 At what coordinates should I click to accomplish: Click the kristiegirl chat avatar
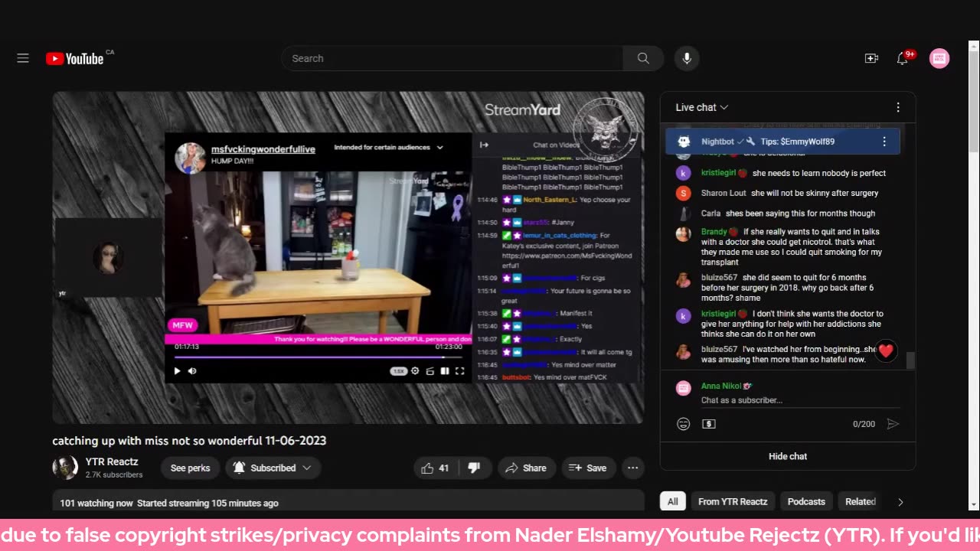point(684,173)
